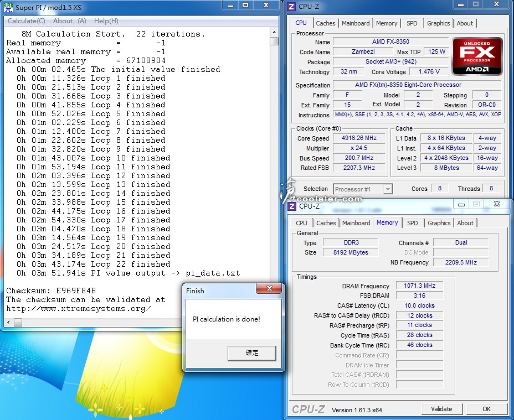514x420 pixels.
Task: Click the Validate button in CPU-Z
Action: 441,409
